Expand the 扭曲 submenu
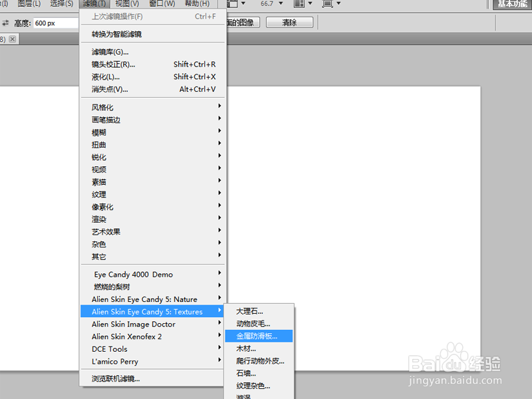The height and width of the screenshot is (399, 532). click(153, 144)
